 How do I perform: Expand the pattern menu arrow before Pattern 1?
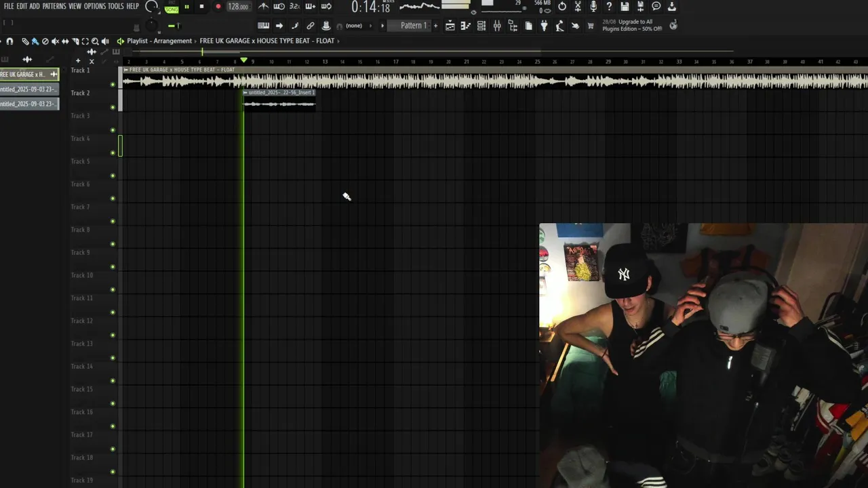(x=382, y=26)
